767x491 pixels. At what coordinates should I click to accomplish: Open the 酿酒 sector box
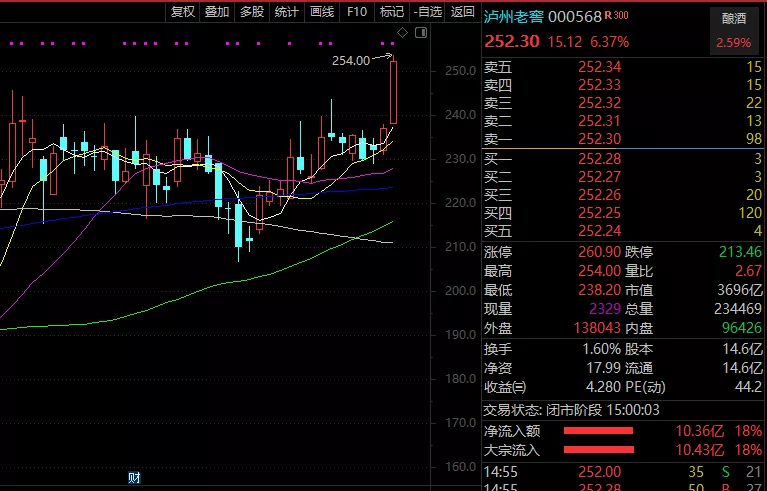(x=733, y=30)
